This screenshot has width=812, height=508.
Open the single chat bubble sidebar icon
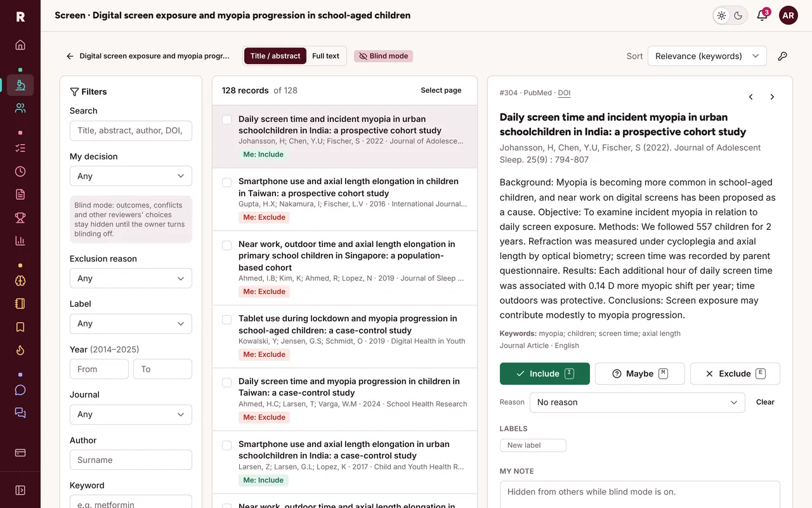pos(20,390)
